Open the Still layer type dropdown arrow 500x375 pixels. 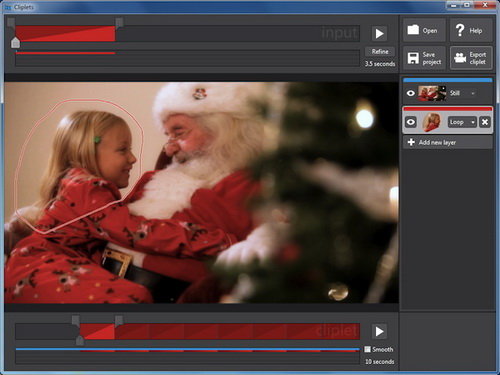tap(473, 93)
